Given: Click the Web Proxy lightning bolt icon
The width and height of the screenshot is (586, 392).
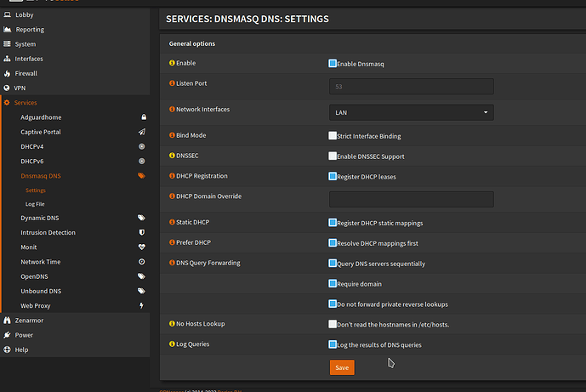Looking at the screenshot, I should click(141, 305).
